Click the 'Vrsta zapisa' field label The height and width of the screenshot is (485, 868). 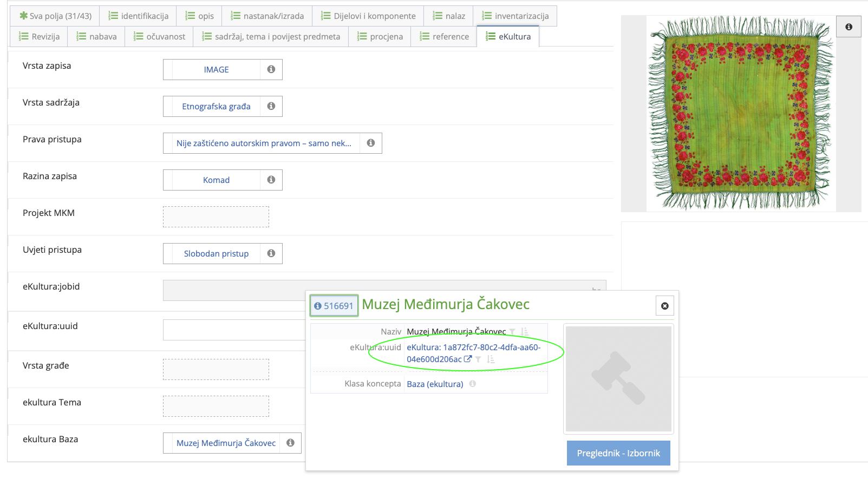point(47,65)
